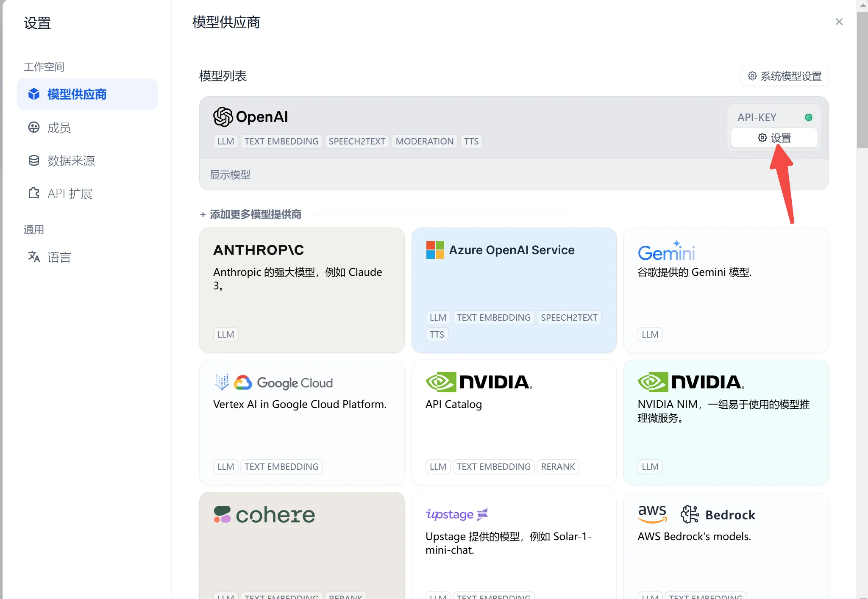Click the aws logo
The height and width of the screenshot is (599, 868).
click(x=652, y=514)
